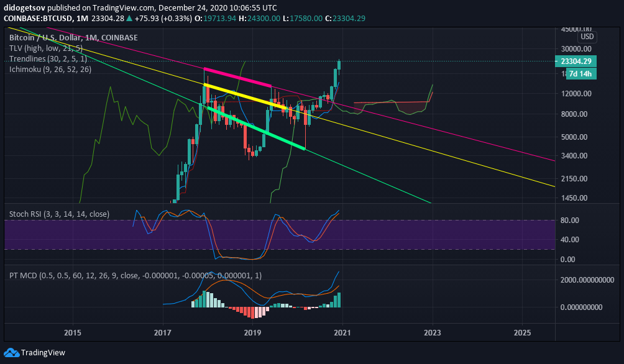Click the 2015 time axis label

pyautogui.click(x=73, y=332)
